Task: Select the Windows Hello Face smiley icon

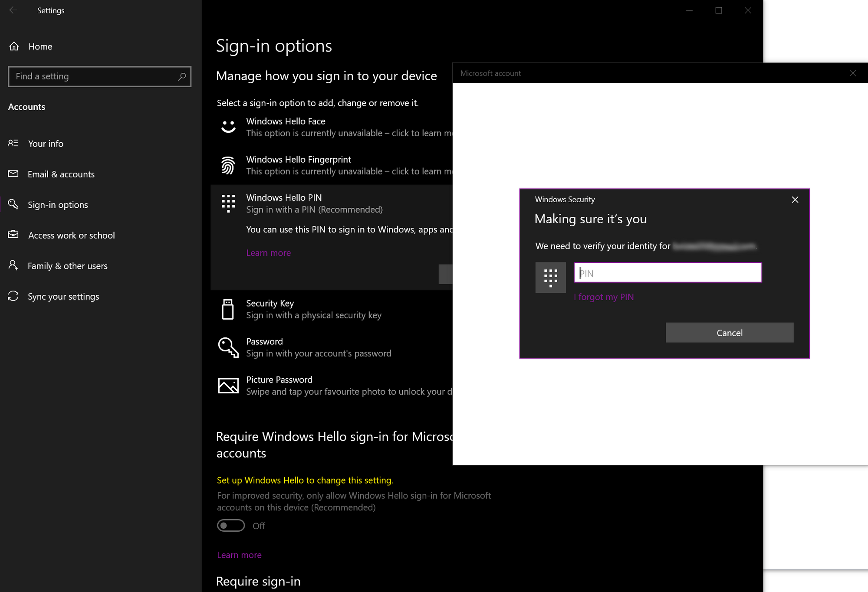Action: tap(228, 127)
